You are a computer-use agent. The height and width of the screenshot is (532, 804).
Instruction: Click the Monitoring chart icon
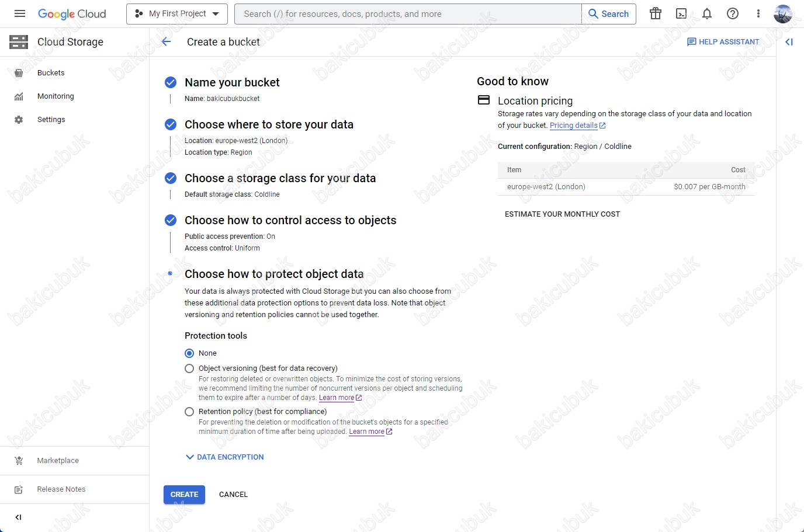[19, 96]
